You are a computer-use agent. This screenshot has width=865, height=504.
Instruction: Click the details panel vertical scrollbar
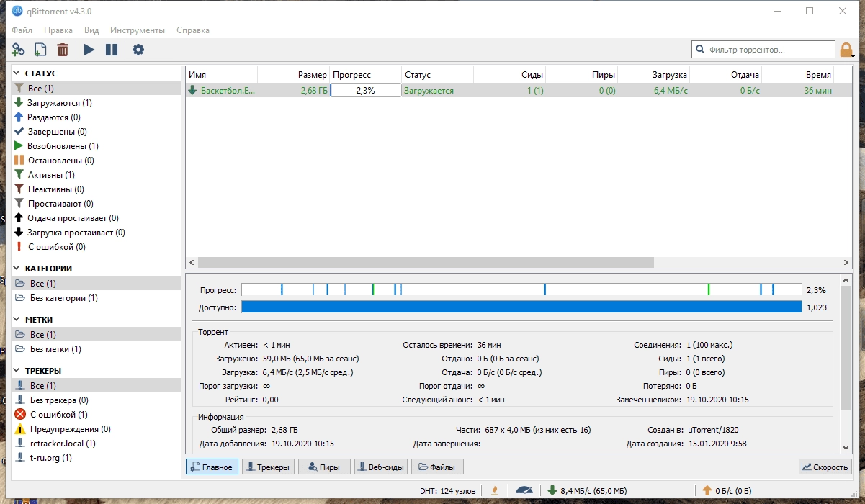tap(846, 348)
